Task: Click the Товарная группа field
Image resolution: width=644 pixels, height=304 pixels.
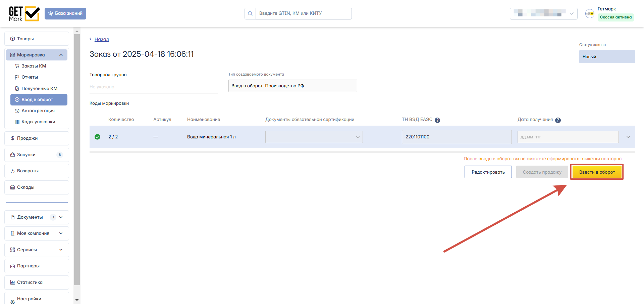Action: [154, 87]
